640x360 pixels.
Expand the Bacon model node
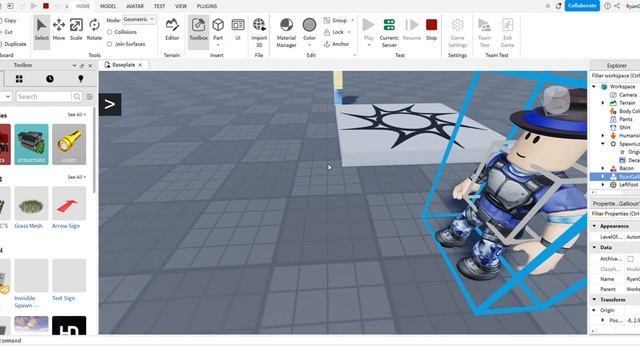[x=603, y=168]
